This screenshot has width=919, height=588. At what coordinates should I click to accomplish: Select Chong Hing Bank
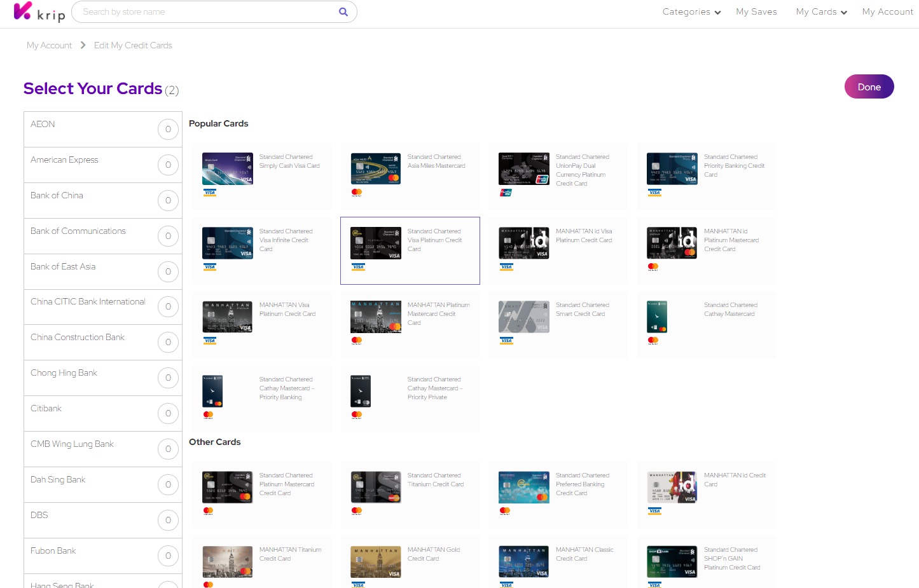pos(103,378)
